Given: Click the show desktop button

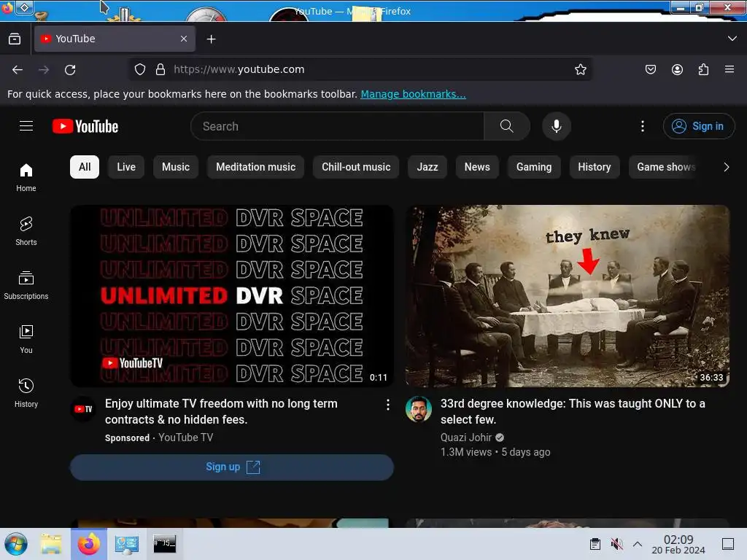Looking at the screenshot, I should point(727,544).
